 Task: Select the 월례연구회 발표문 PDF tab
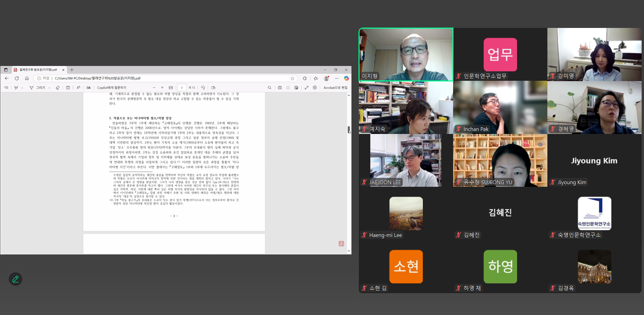click(38, 70)
